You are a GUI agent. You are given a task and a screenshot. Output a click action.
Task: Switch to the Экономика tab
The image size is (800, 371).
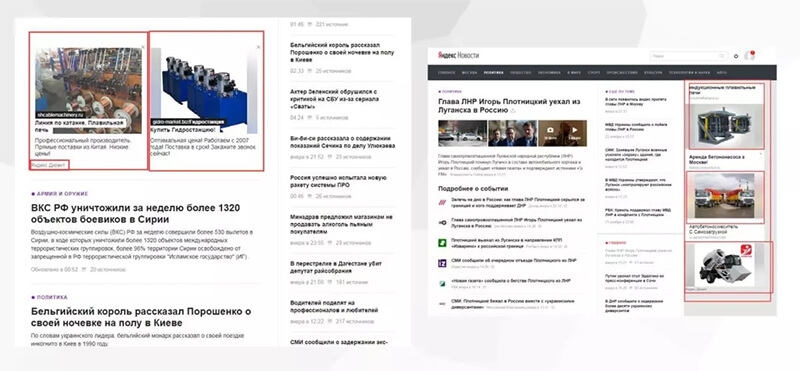pos(549,73)
